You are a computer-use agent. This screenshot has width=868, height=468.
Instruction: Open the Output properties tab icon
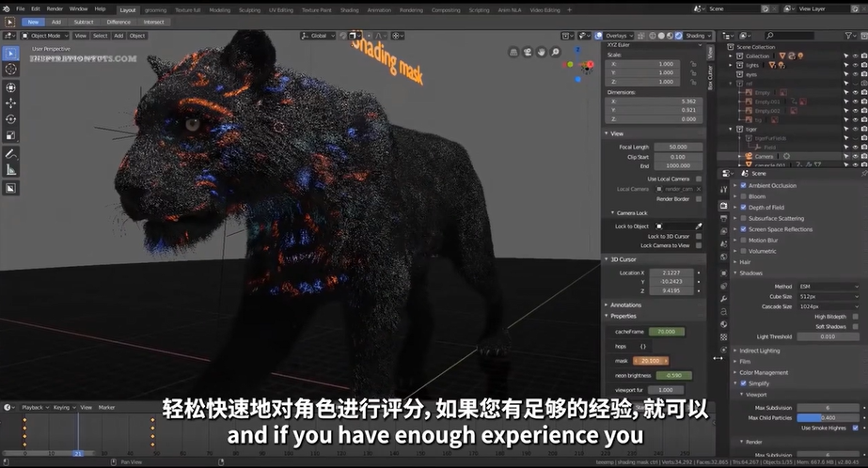click(723, 219)
